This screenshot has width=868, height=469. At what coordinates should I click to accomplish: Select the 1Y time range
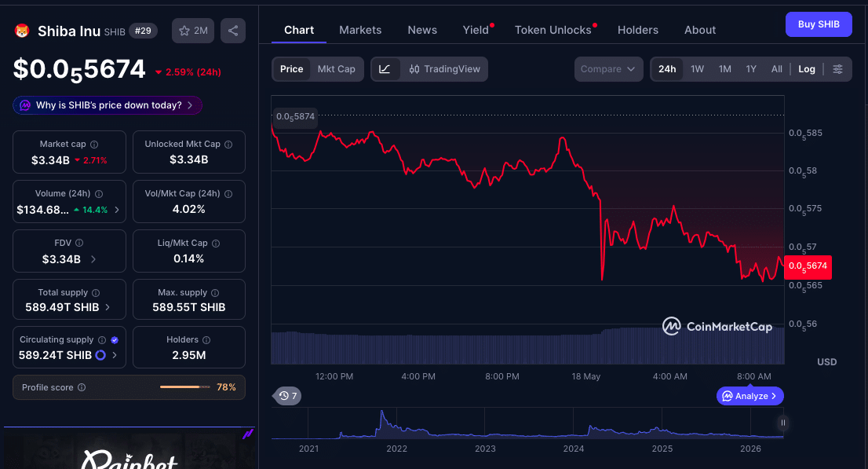pos(750,69)
